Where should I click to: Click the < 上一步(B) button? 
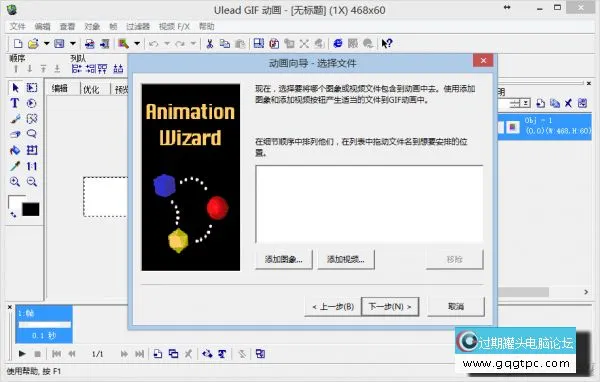(x=333, y=307)
